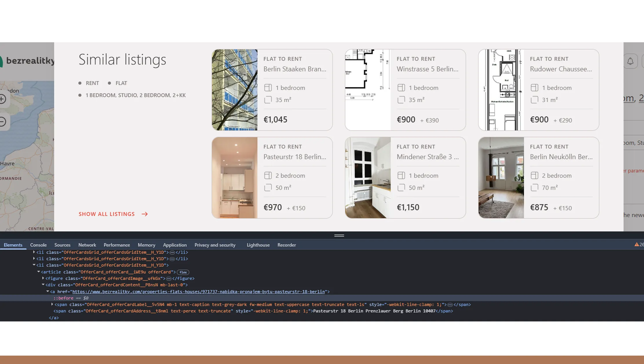This screenshot has width=644, height=364.
Task: Click Show All Listings link
Action: tap(107, 214)
